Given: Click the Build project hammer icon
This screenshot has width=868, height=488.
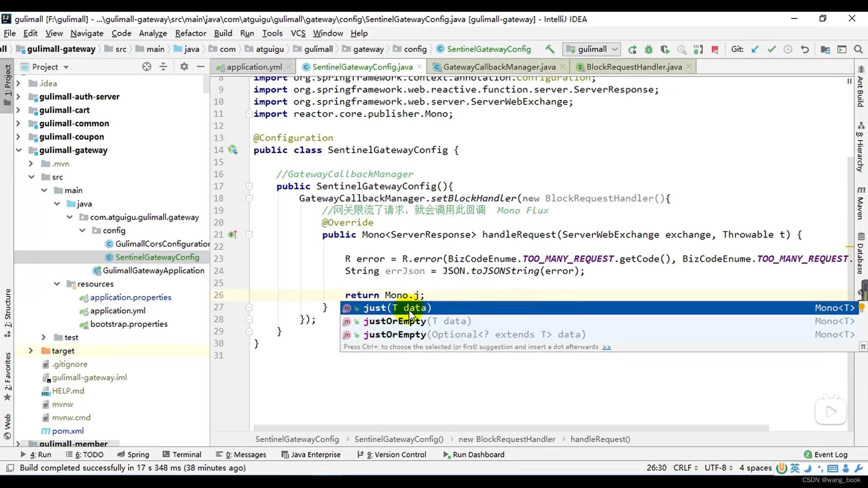Looking at the screenshot, I should click(549, 49).
